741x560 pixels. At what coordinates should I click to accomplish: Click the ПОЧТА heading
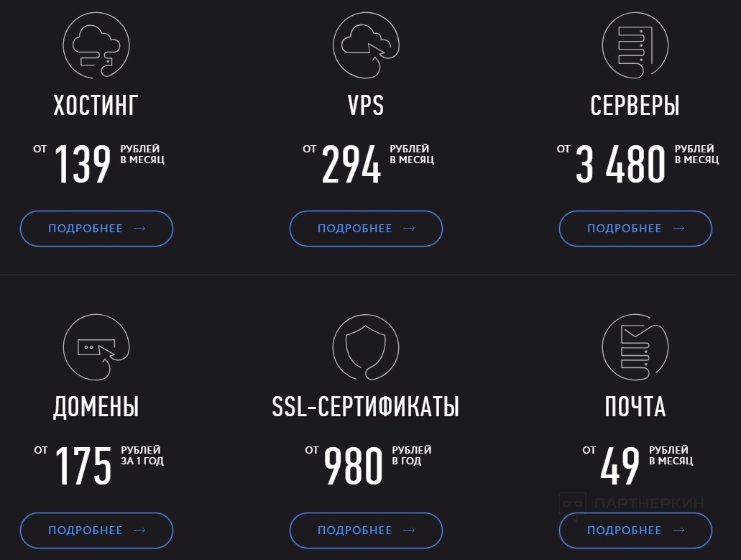point(635,407)
